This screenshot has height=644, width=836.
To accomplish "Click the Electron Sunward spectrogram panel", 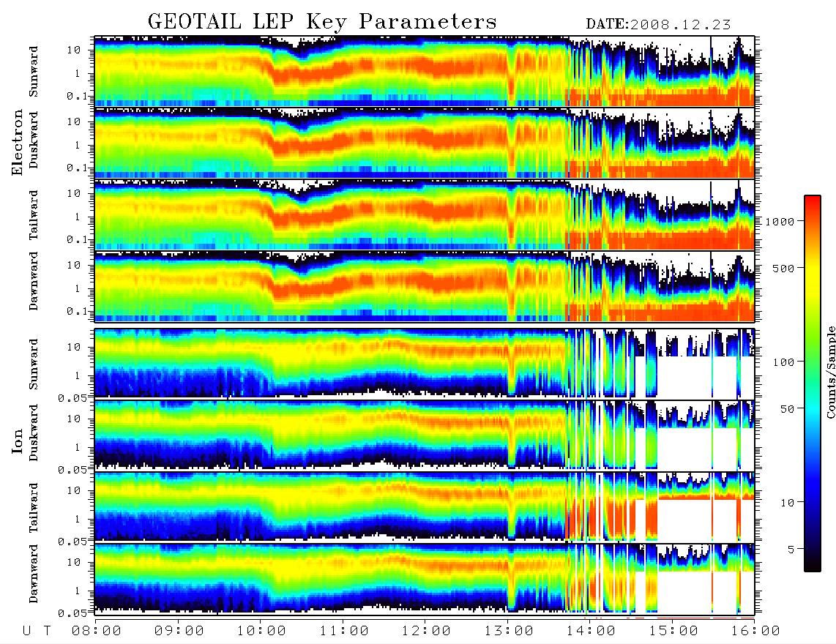I will pyautogui.click(x=425, y=71).
